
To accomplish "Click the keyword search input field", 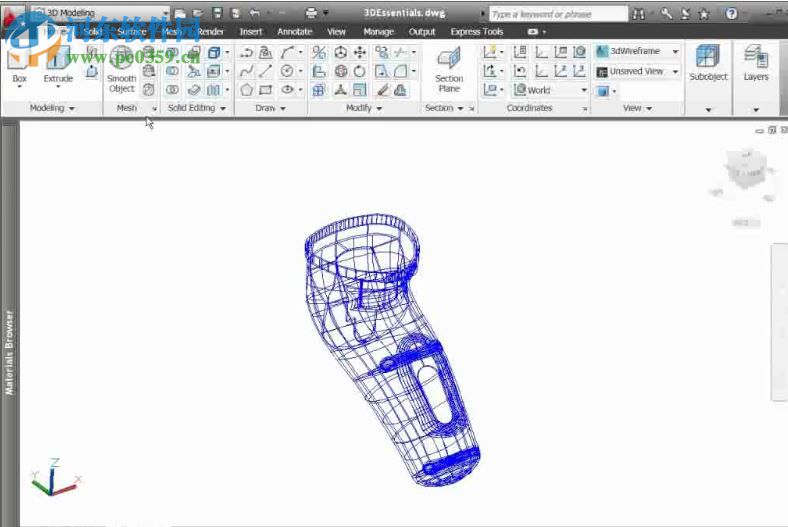I will point(558,14).
